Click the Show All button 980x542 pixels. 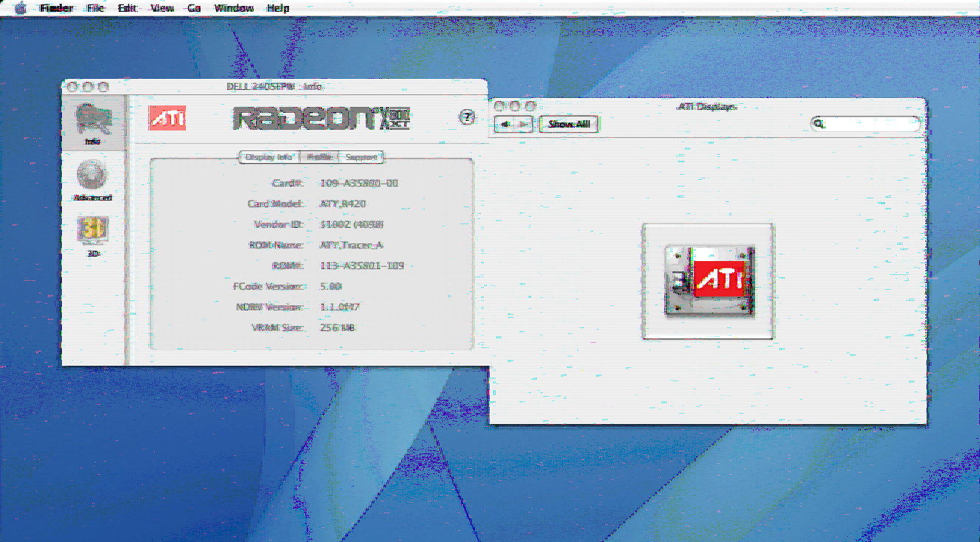coord(569,125)
